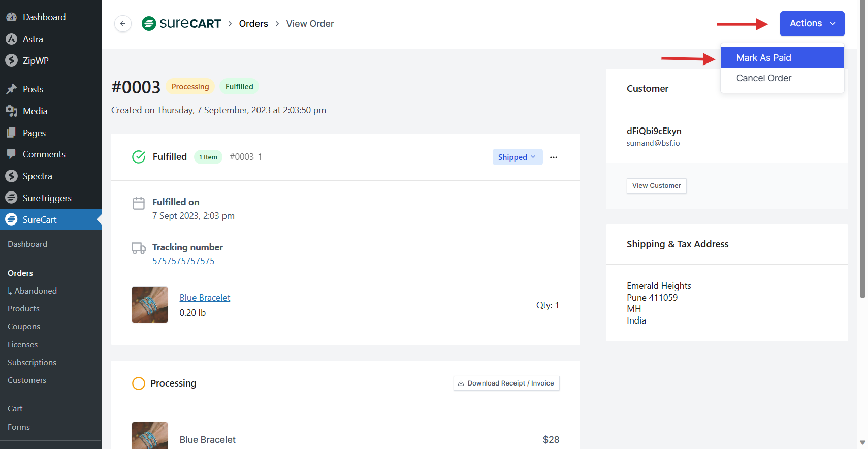Image resolution: width=868 pixels, height=449 pixels.
Task: Expand the Actions dropdown button
Action: pos(812,24)
